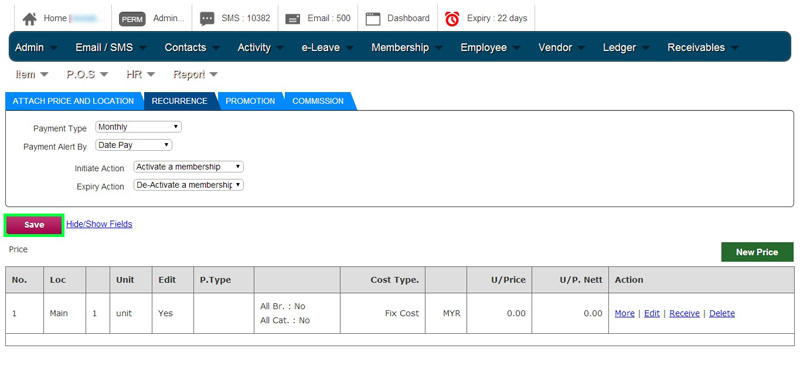
Task: Click the More link in row 1
Action: [x=624, y=313]
